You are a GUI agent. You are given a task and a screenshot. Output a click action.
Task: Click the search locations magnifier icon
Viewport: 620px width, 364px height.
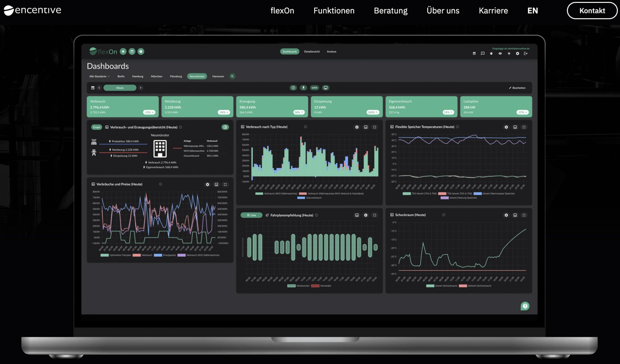[x=232, y=76]
